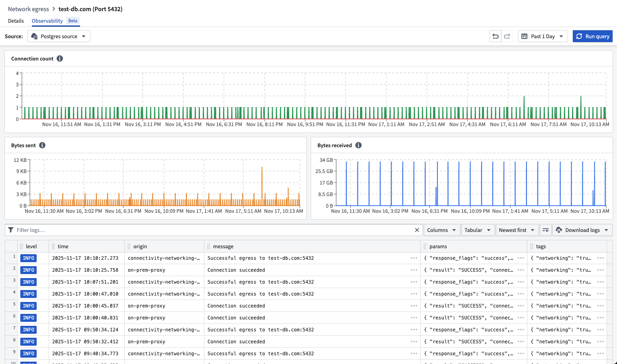The width and height of the screenshot is (617, 364).
Task: Open the Past 1 Day date range dropdown
Action: pos(543,36)
